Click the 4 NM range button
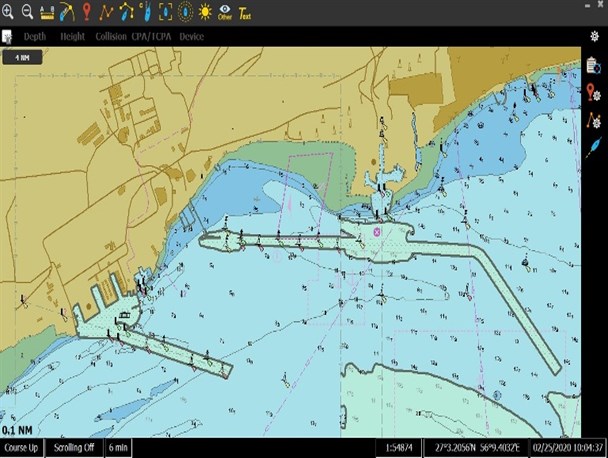This screenshot has height=458, width=608. coord(21,57)
